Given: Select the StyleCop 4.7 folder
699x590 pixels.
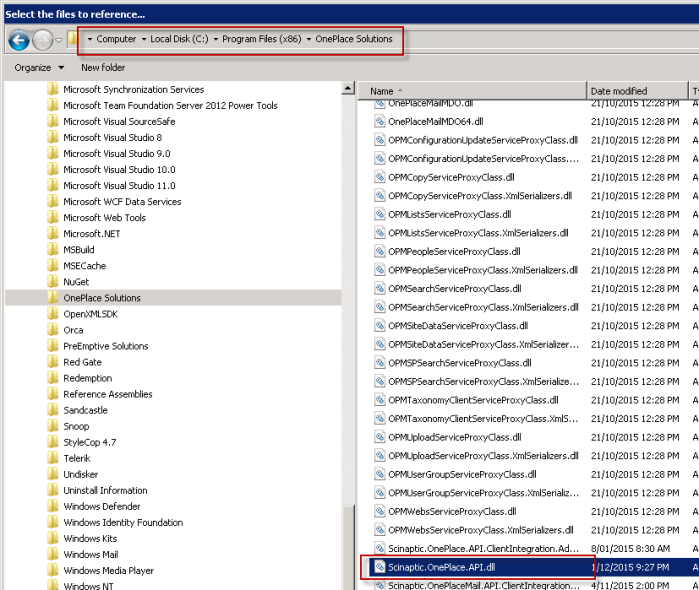Looking at the screenshot, I should click(x=90, y=443).
